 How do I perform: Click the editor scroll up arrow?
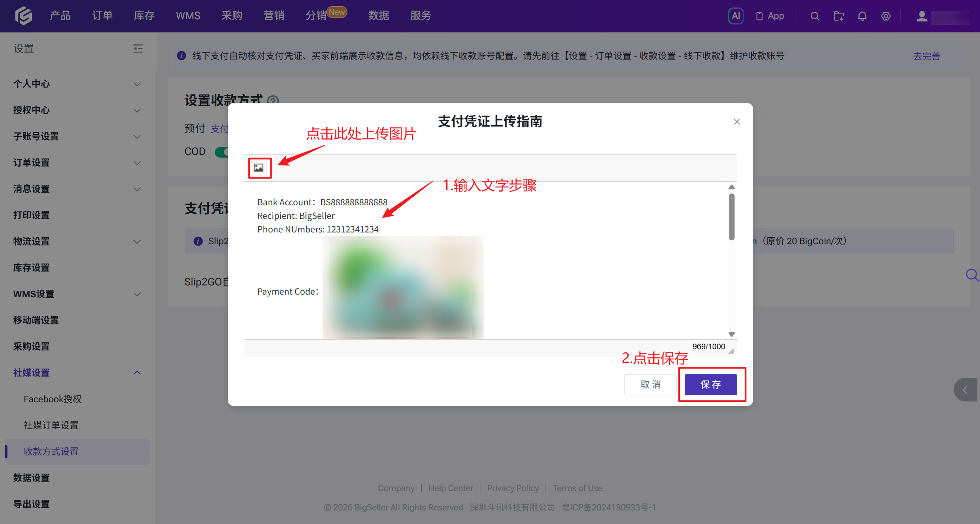pos(731,187)
